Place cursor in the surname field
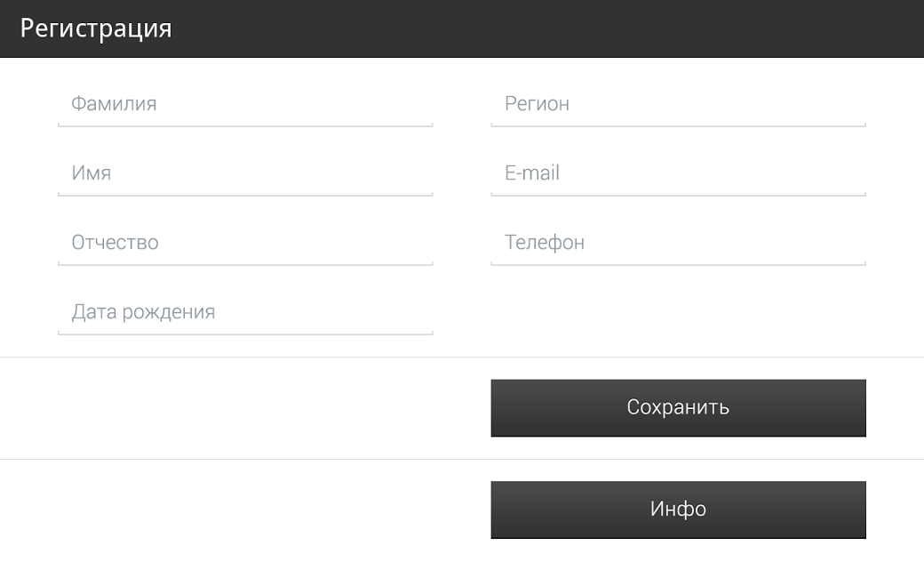 click(245, 104)
